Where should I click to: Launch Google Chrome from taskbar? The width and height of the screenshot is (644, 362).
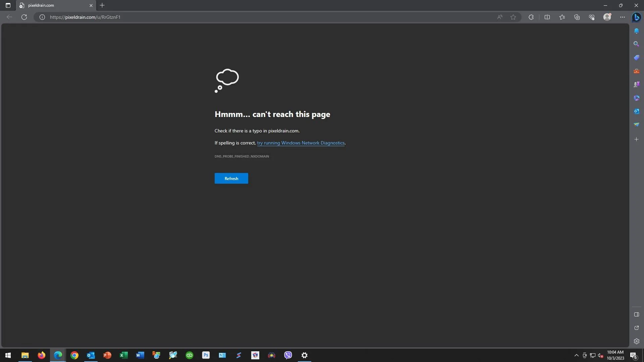[74, 355]
